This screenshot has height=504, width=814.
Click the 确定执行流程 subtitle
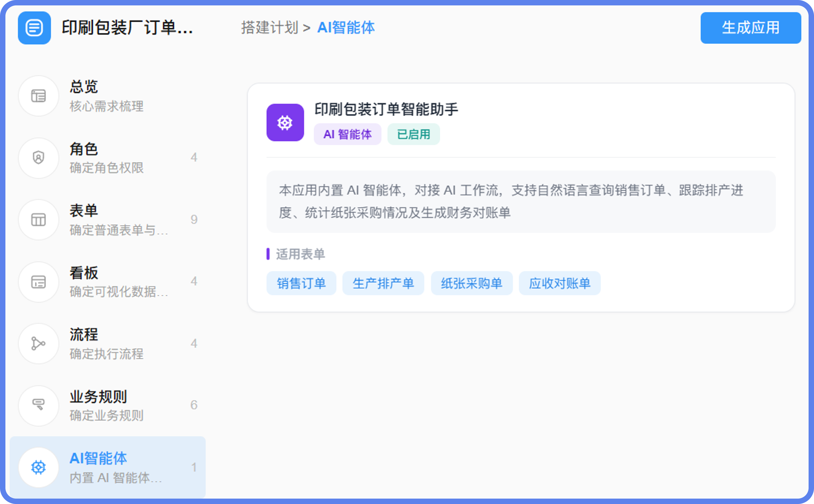coord(107,354)
